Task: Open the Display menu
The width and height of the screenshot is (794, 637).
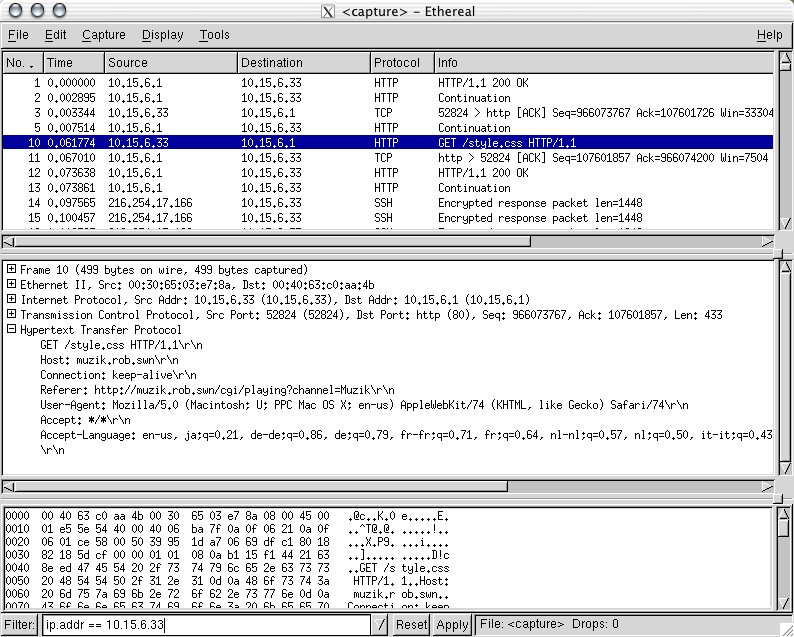Action: pos(162,35)
